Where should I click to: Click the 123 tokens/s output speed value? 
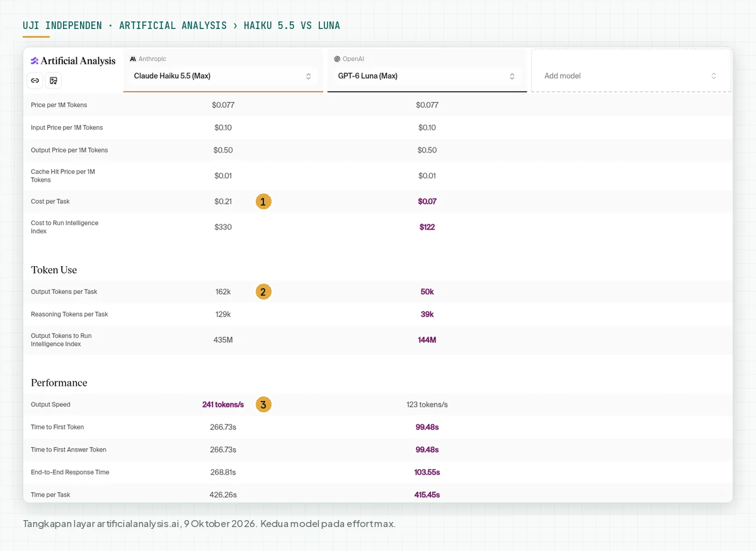pos(427,405)
